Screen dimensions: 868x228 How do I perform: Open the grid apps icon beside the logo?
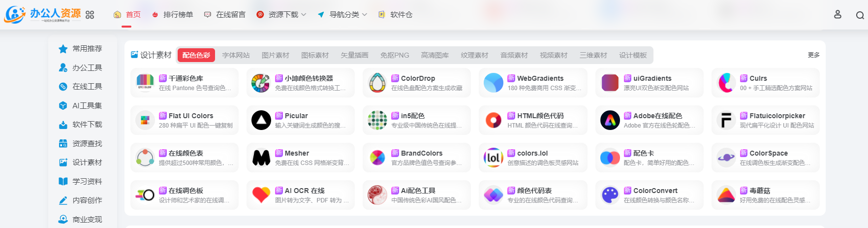[90, 15]
